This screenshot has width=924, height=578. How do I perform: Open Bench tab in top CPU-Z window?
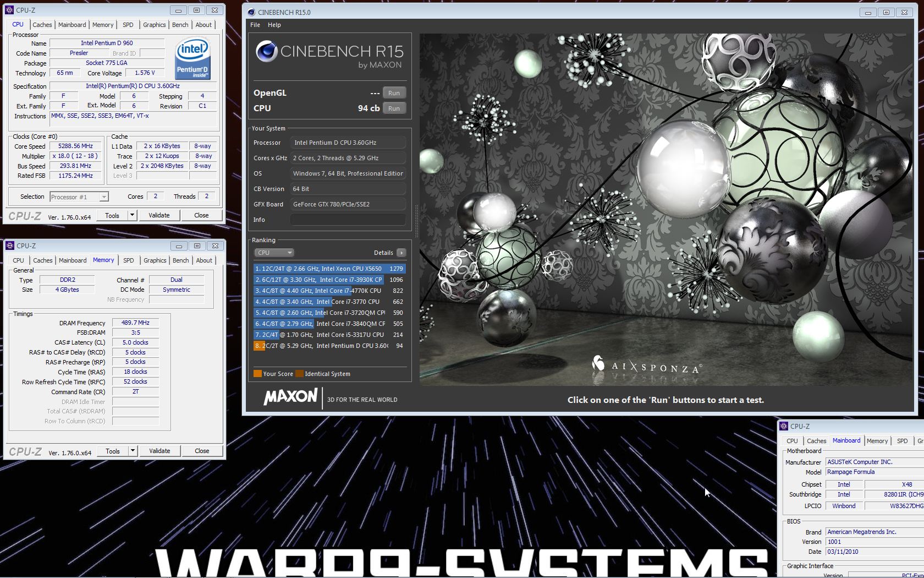pyautogui.click(x=180, y=25)
